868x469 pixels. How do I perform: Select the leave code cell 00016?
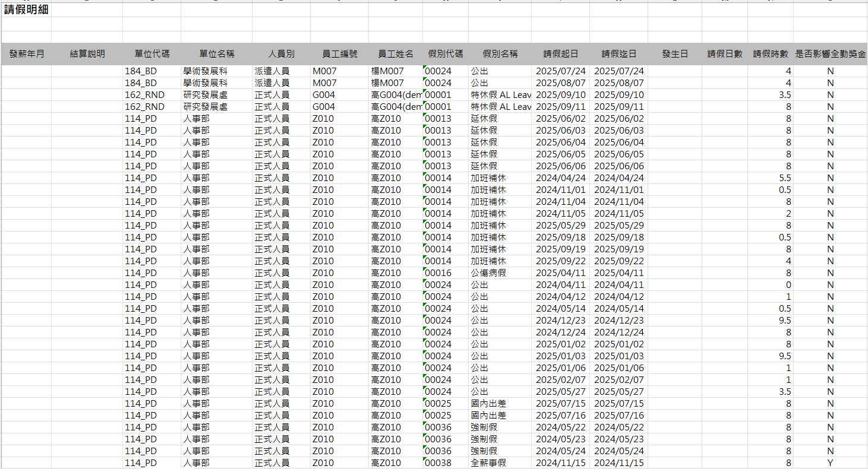pos(438,273)
